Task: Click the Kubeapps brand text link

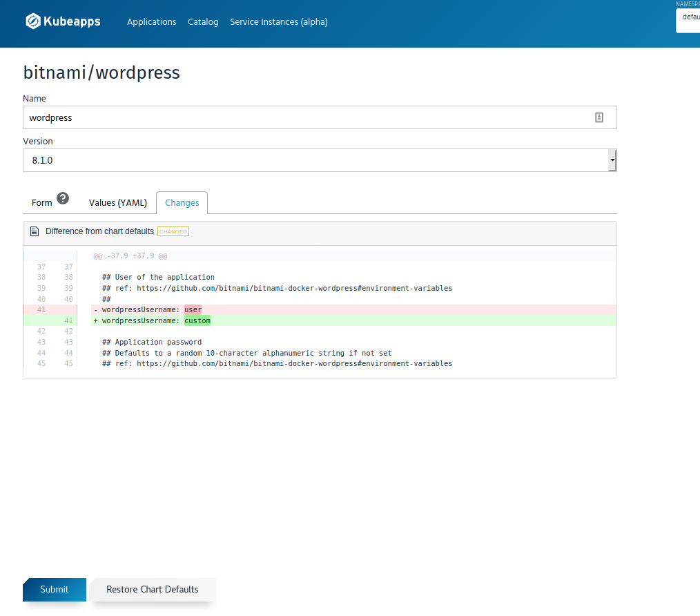Action: [72, 21]
